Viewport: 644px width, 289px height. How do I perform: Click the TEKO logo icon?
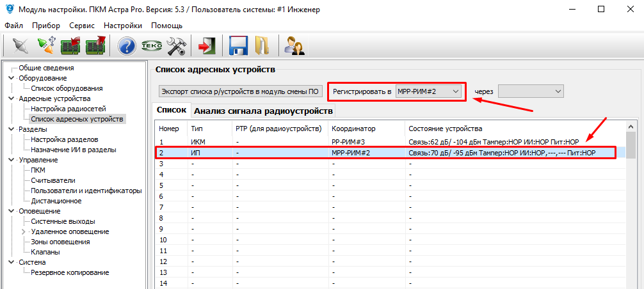(x=151, y=46)
